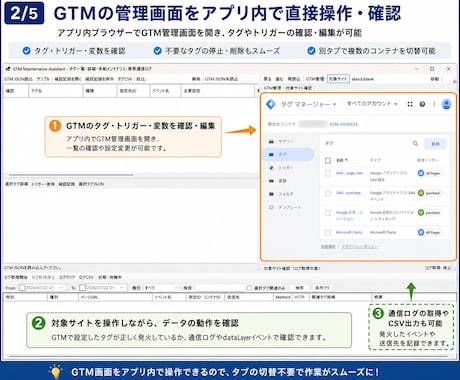
Task: Enable the To date checkbox
Action: pyautogui.click(x=83, y=287)
